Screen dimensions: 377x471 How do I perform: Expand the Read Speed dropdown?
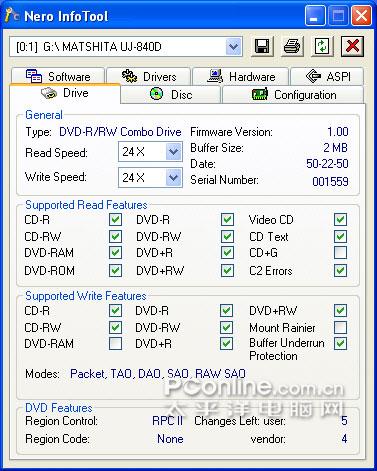click(x=173, y=152)
